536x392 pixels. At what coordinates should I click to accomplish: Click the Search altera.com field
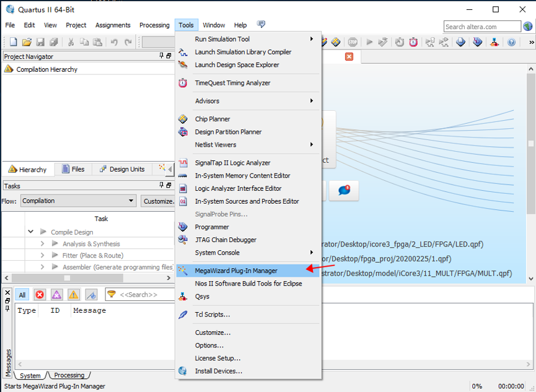483,27
